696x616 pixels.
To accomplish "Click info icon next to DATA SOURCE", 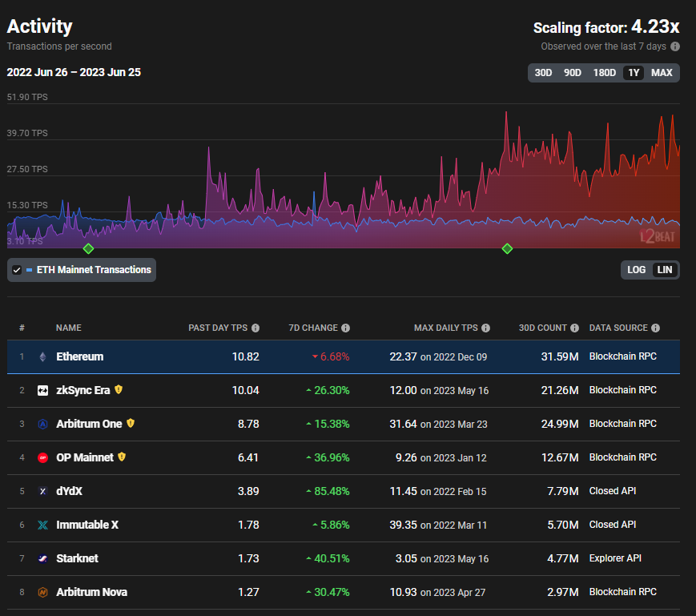I will (655, 328).
